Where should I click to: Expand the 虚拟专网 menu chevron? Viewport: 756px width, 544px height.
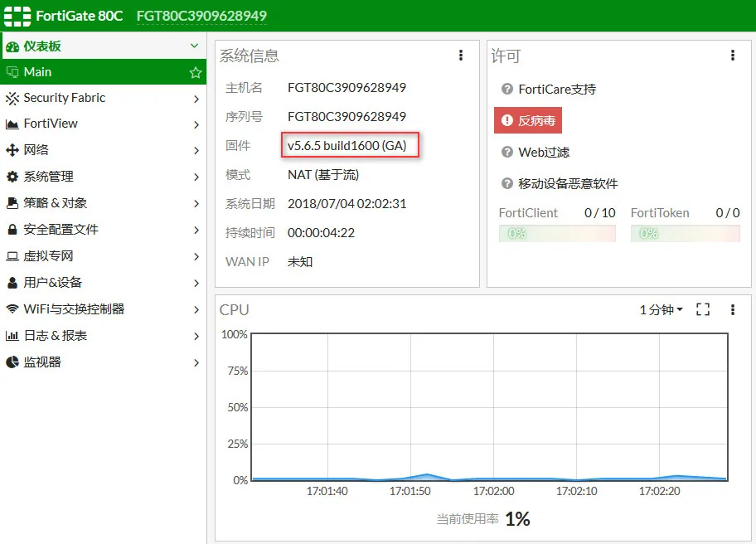coord(196,256)
